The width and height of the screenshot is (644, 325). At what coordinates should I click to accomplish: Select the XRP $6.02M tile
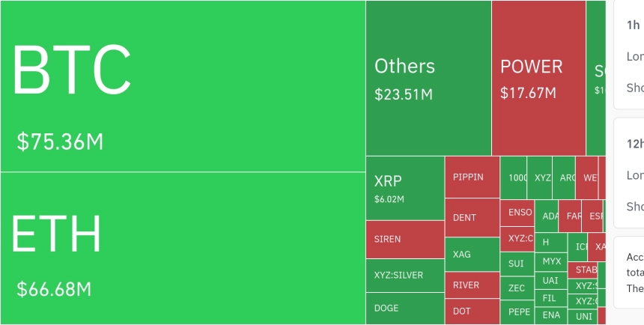404,188
